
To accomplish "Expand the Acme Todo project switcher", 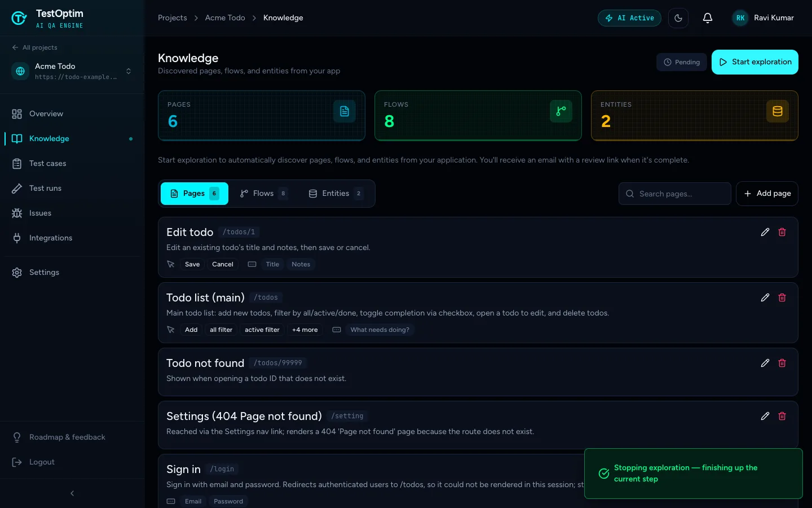I will [x=129, y=71].
